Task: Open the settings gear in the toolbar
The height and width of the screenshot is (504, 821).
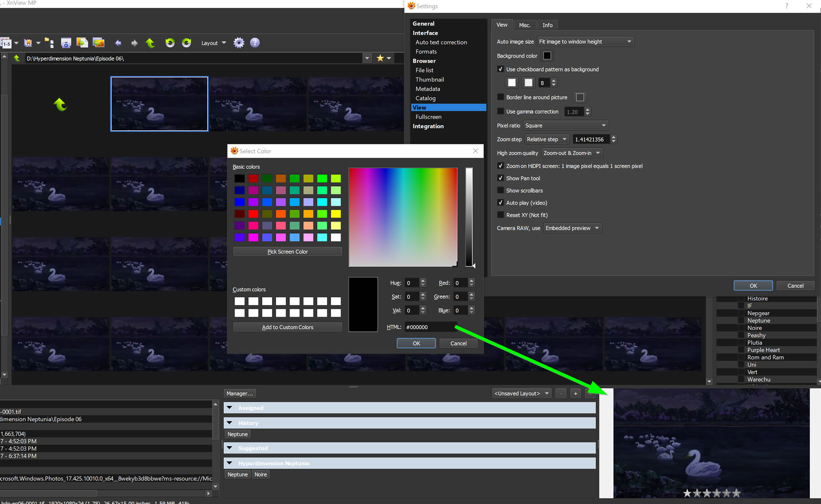Action: (x=239, y=43)
